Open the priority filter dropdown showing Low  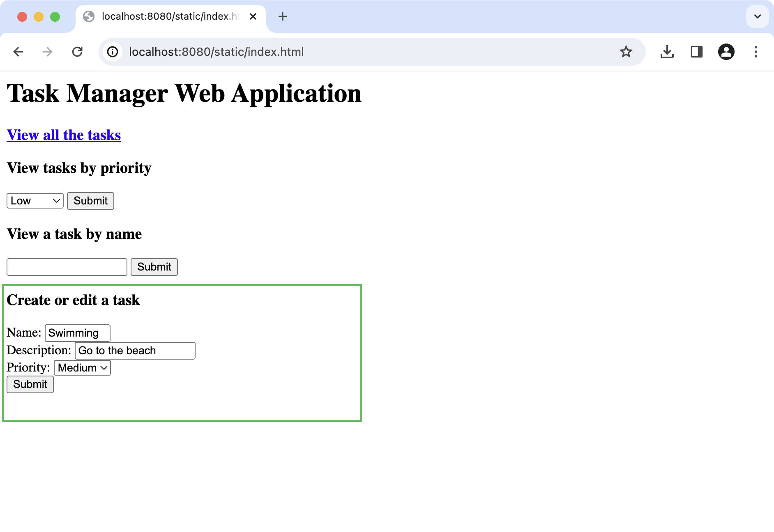35,201
